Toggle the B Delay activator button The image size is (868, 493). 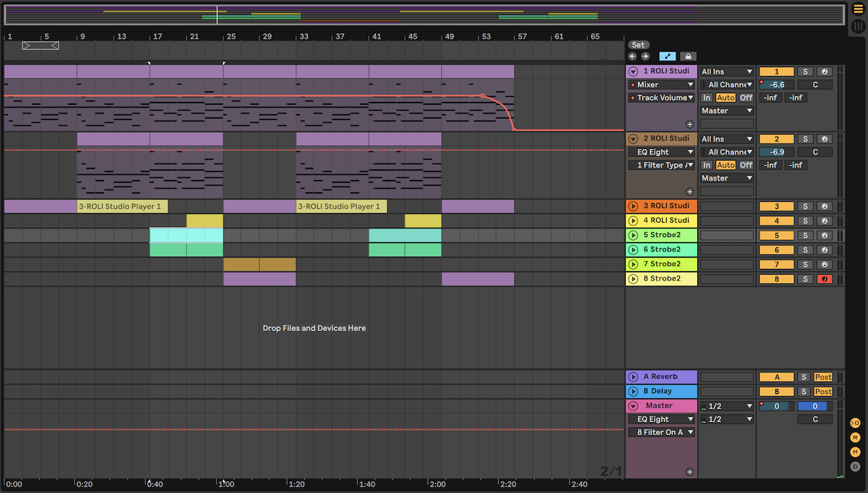(777, 391)
